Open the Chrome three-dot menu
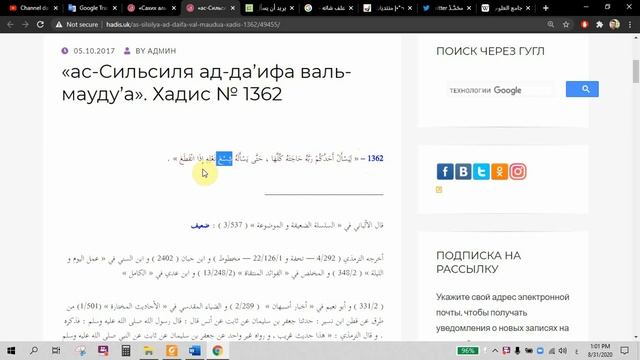This screenshot has width=640, height=360. 630,24
